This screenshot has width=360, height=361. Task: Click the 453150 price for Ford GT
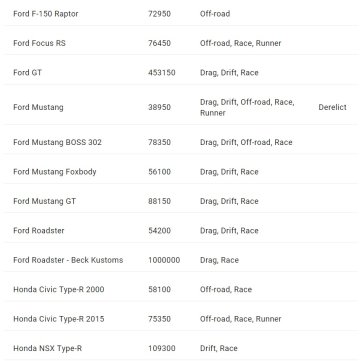point(162,72)
